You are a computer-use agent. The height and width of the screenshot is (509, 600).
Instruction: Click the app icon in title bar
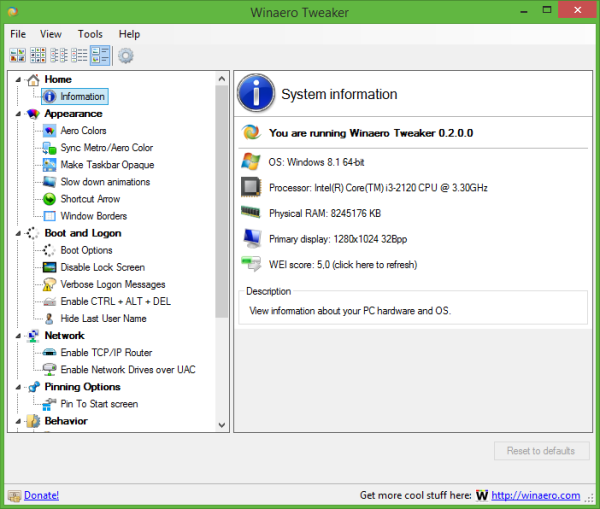tap(13, 11)
